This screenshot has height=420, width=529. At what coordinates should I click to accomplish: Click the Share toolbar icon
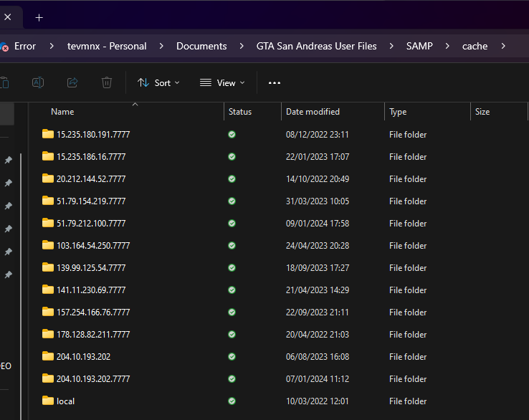coord(72,82)
